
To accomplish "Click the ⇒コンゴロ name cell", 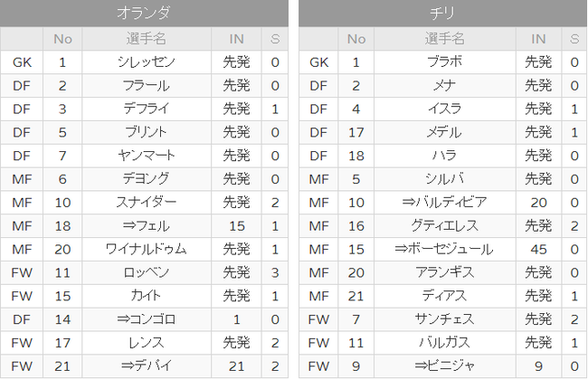I will point(147,319).
